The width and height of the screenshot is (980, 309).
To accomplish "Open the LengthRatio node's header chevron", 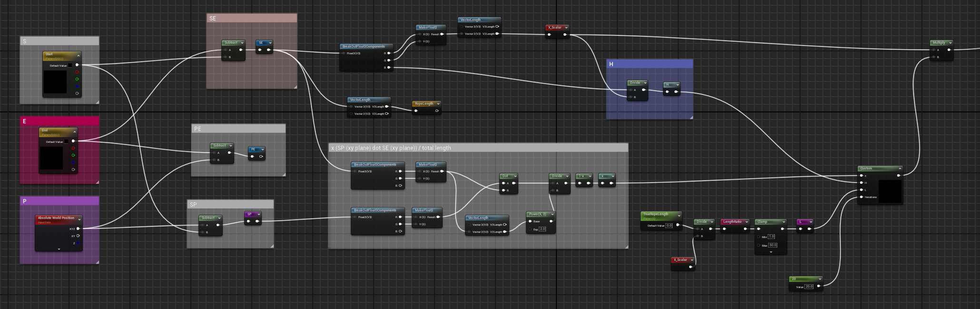I will click(747, 222).
